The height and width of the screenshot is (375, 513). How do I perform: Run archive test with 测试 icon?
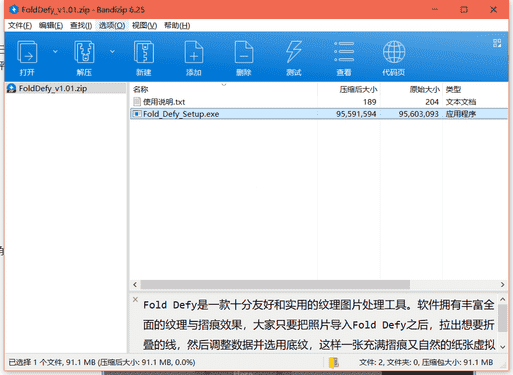[294, 52]
